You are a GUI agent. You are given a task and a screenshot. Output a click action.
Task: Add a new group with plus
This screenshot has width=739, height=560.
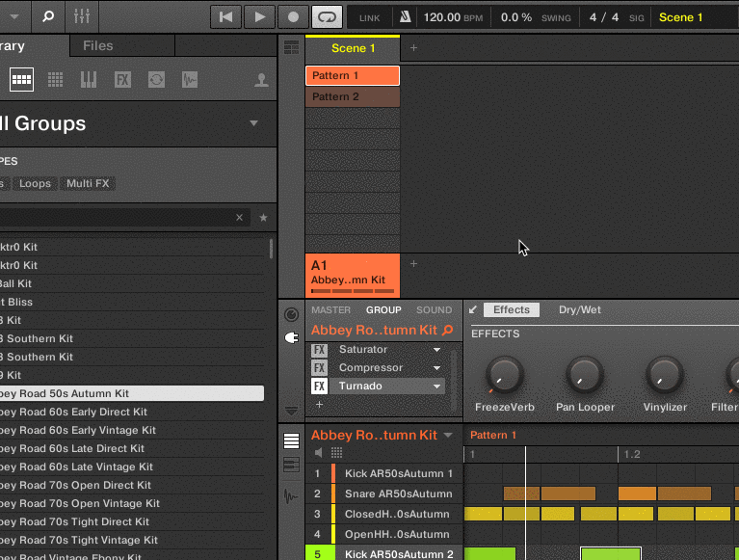pyautogui.click(x=413, y=263)
